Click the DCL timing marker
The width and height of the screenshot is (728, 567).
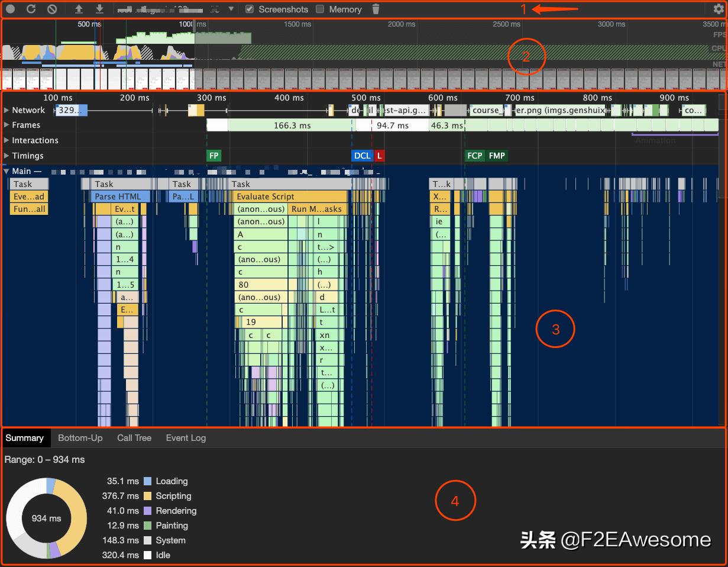[x=362, y=156]
